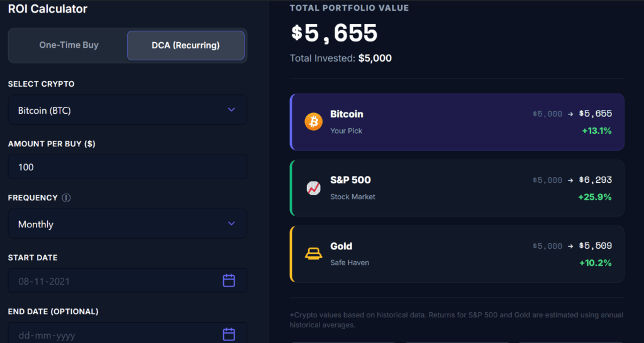Click the S&P 500 +25.9% return value

pyautogui.click(x=594, y=197)
